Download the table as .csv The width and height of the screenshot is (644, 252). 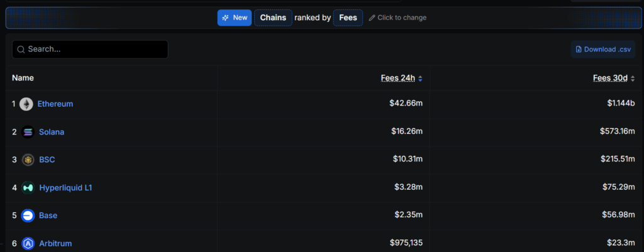pyautogui.click(x=603, y=49)
